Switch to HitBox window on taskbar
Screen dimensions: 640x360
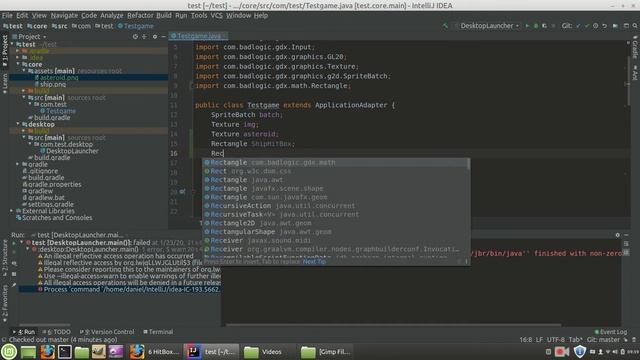[x=155, y=351]
